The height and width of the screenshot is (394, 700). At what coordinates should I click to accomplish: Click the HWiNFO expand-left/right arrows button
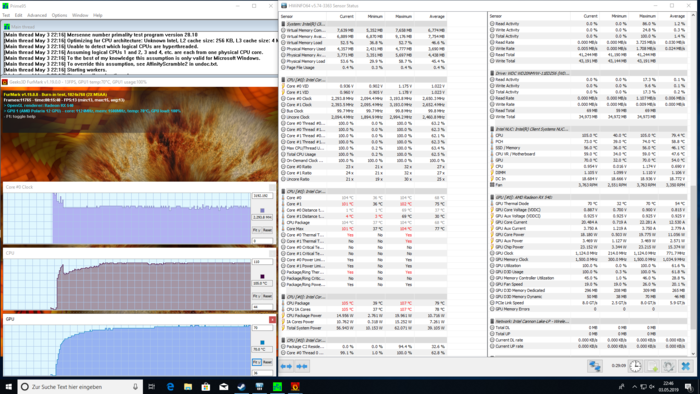coord(286,366)
